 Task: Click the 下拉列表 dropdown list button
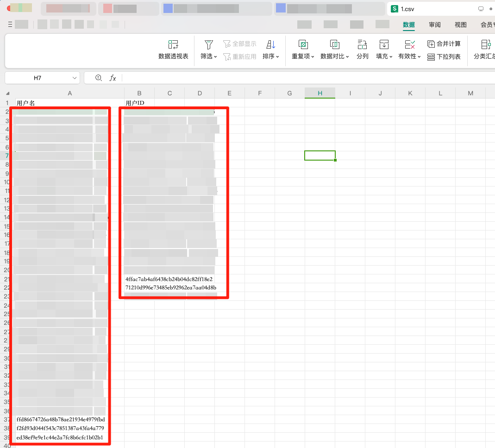coord(444,57)
